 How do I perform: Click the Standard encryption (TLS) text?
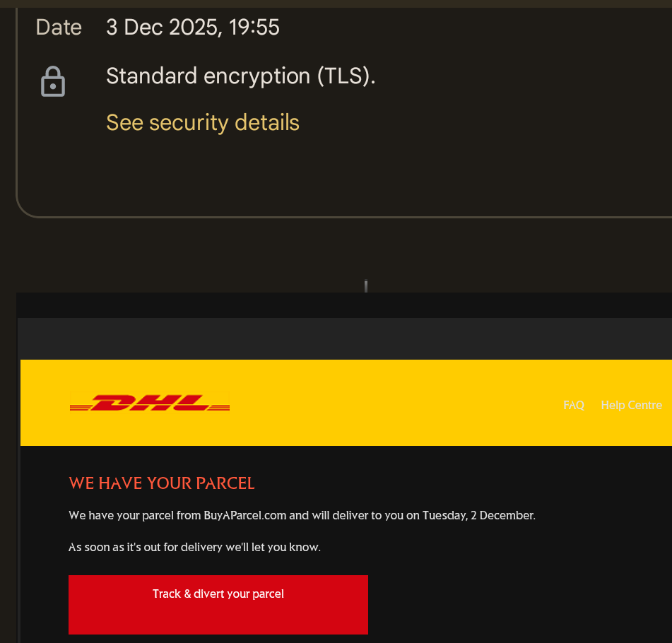(240, 76)
